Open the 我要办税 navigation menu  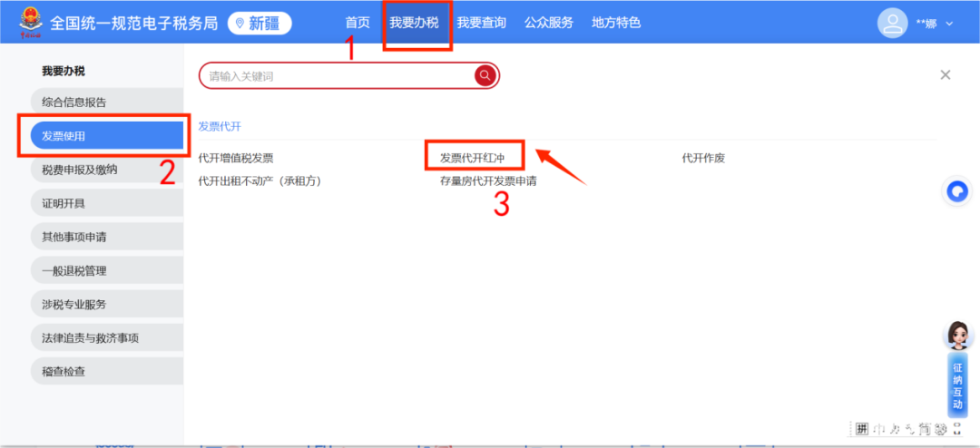pyautogui.click(x=414, y=23)
